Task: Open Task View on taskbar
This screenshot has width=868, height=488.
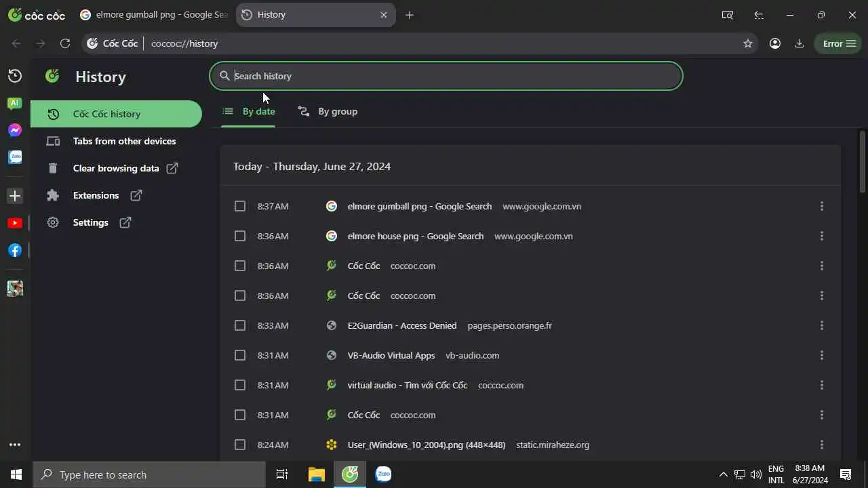Action: click(x=282, y=474)
